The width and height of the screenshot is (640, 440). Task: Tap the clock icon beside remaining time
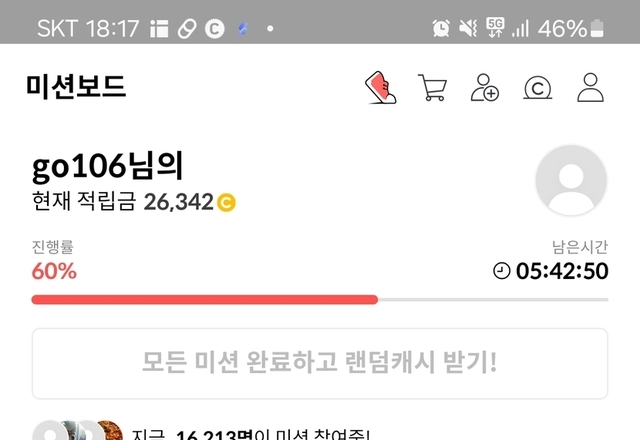(x=502, y=271)
